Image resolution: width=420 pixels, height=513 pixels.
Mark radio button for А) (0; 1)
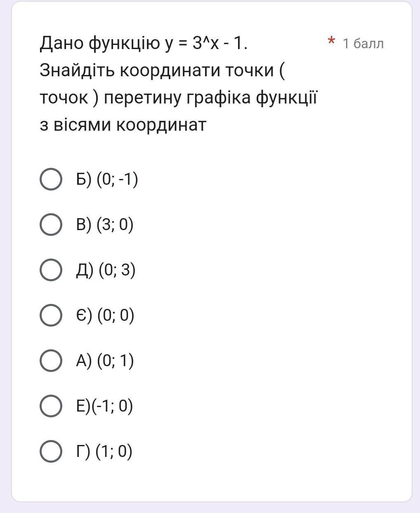(x=51, y=361)
